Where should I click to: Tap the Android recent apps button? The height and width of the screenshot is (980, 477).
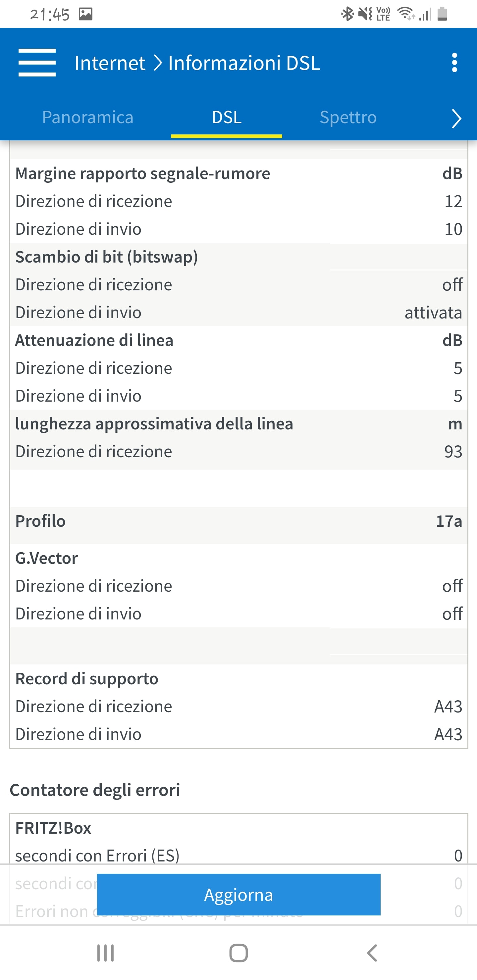point(105,953)
